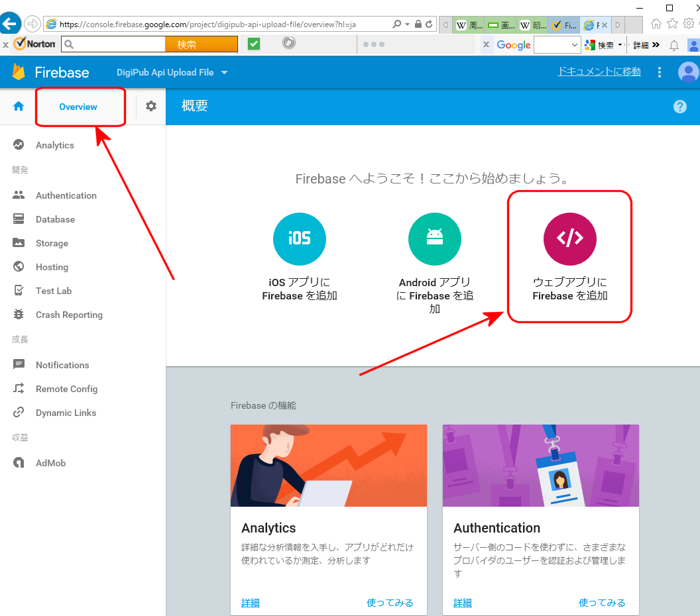
Task: Switch to the browser tab labeled Fi...
Action: tap(564, 25)
